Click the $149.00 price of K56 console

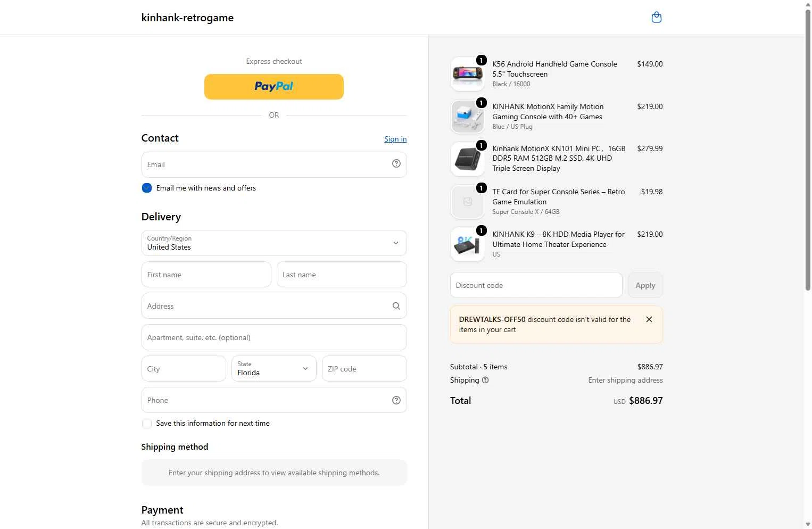click(650, 64)
